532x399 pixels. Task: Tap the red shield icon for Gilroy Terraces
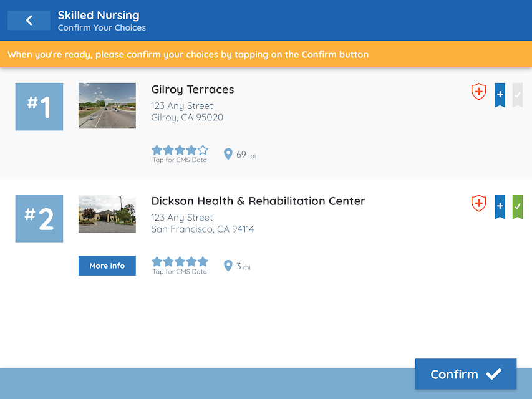pyautogui.click(x=478, y=91)
